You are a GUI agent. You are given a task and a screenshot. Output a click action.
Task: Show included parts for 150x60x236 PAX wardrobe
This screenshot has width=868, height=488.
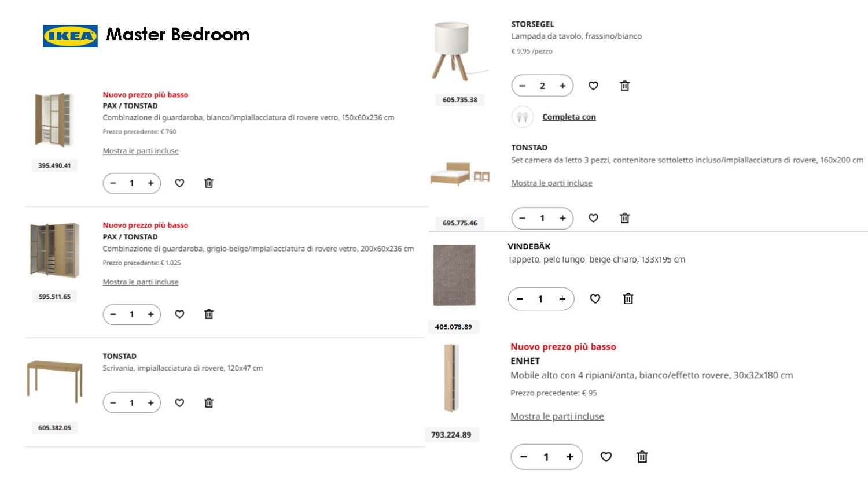(x=141, y=151)
